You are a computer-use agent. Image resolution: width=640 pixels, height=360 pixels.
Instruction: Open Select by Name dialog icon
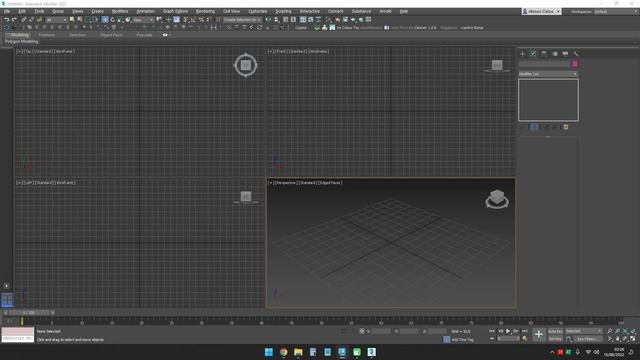(x=80, y=19)
